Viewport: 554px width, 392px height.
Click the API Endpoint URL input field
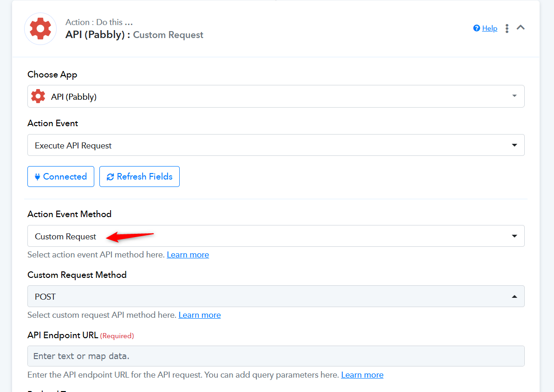pyautogui.click(x=276, y=356)
